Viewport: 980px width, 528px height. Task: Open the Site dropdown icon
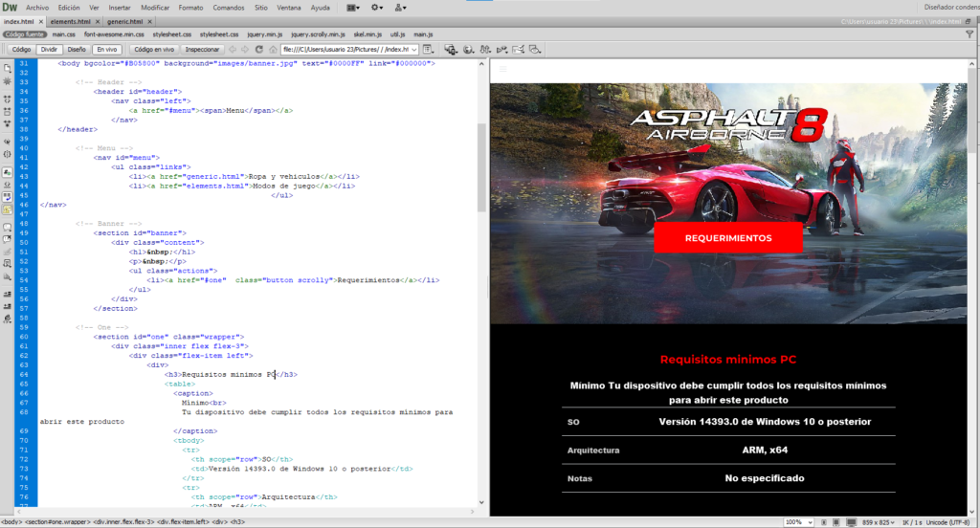coord(400,8)
